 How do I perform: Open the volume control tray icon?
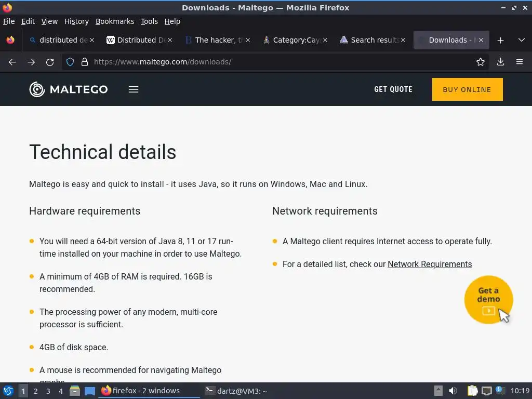coord(453,391)
